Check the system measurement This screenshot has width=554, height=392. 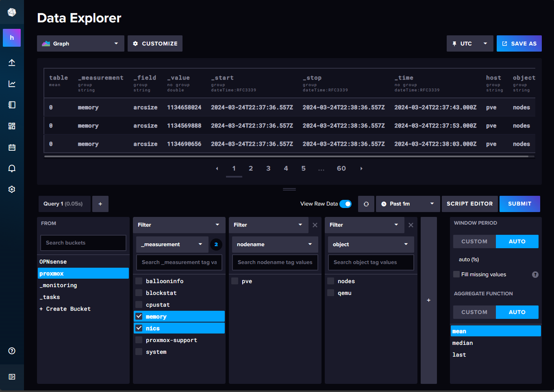(x=139, y=352)
